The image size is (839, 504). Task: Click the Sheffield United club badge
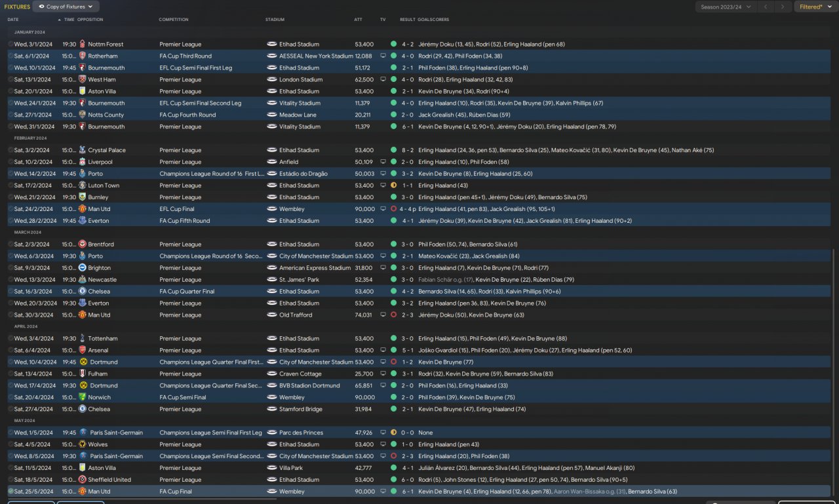[83, 480]
